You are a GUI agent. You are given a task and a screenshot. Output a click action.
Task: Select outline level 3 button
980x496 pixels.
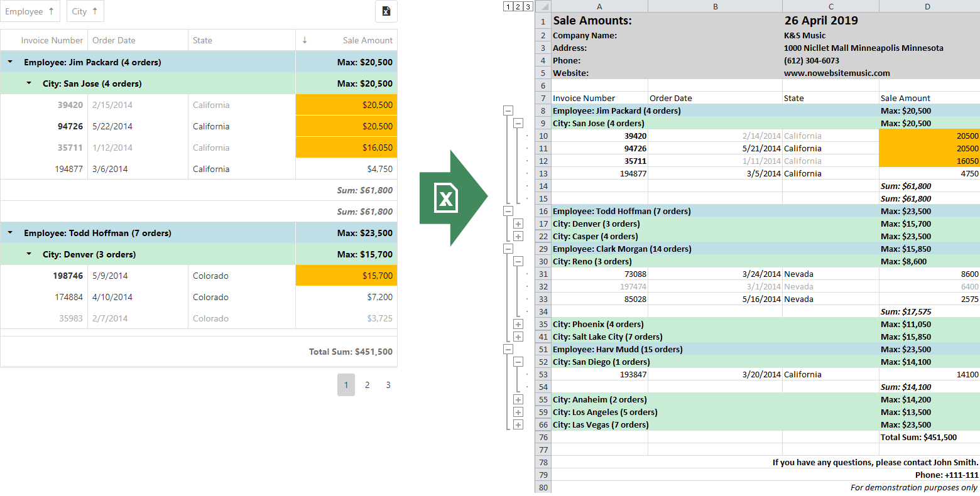[528, 6]
